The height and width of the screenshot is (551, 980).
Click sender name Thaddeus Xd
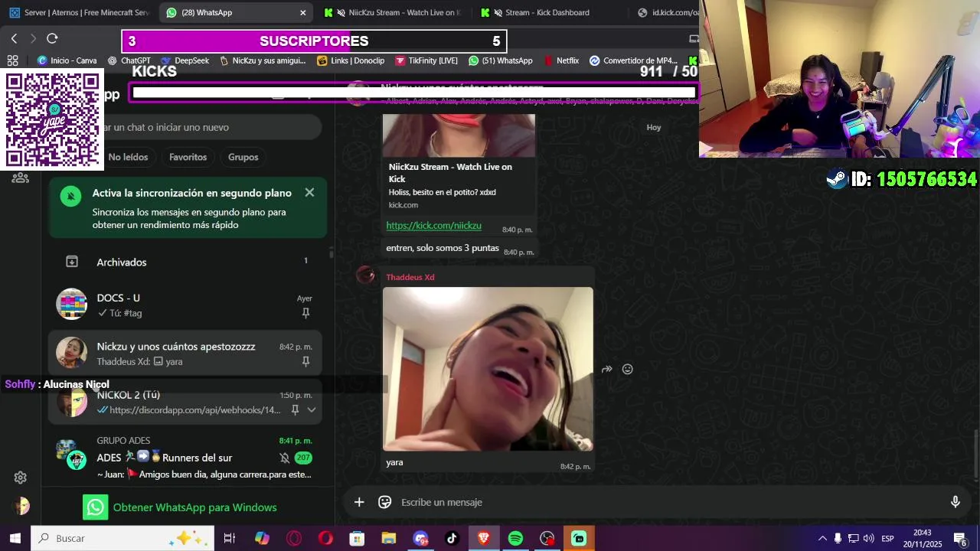[x=410, y=277]
